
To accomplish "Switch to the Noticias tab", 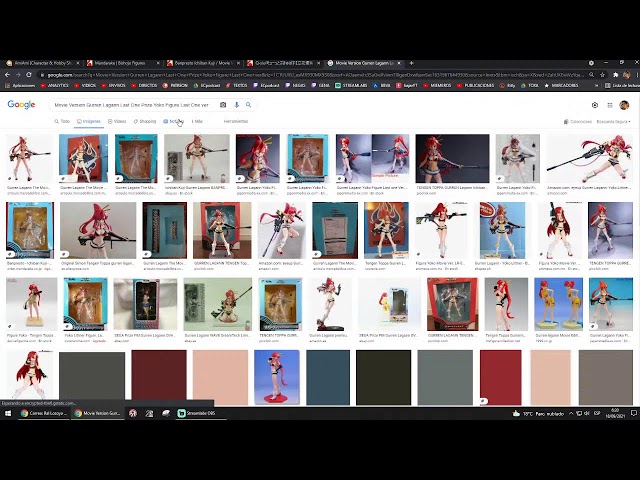I will coord(173,121).
